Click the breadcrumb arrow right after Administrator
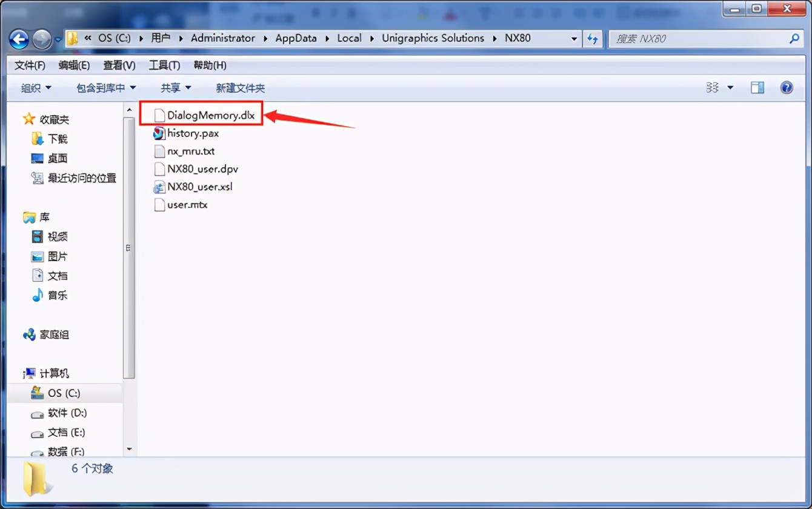This screenshot has height=509, width=812. point(265,38)
